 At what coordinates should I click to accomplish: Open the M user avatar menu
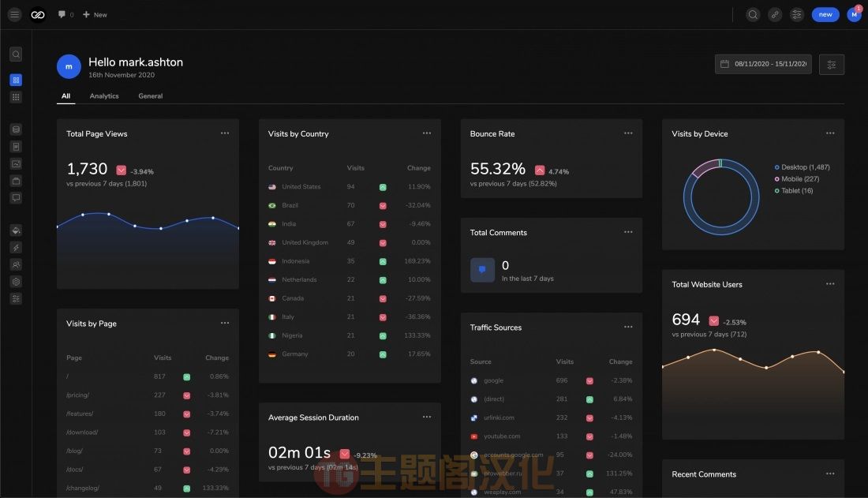tap(854, 14)
